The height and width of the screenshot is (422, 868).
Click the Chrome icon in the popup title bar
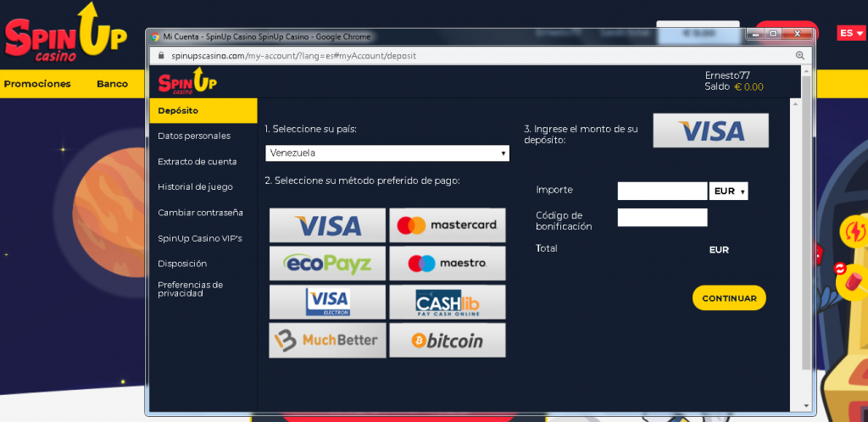(156, 36)
